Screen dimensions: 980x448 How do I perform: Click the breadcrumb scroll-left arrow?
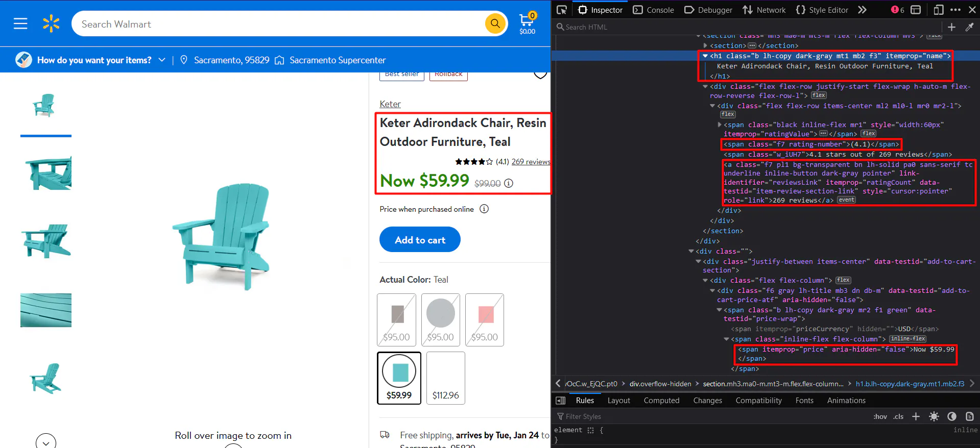[x=558, y=383]
